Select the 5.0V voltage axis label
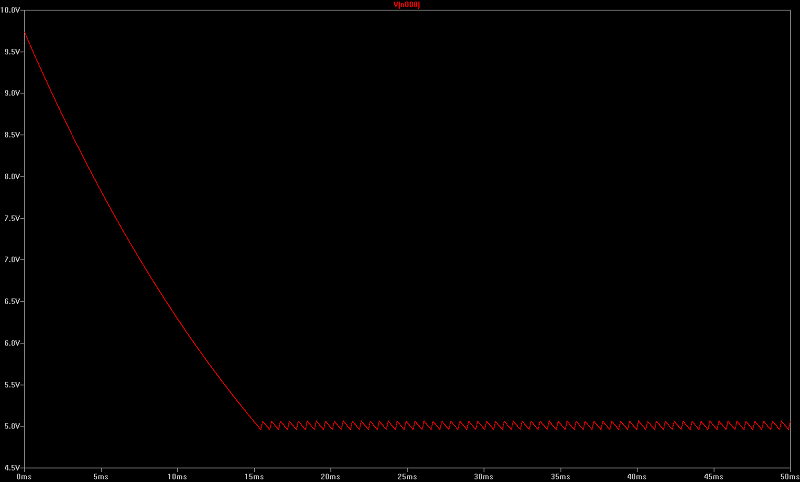The image size is (800, 482). (x=10, y=427)
